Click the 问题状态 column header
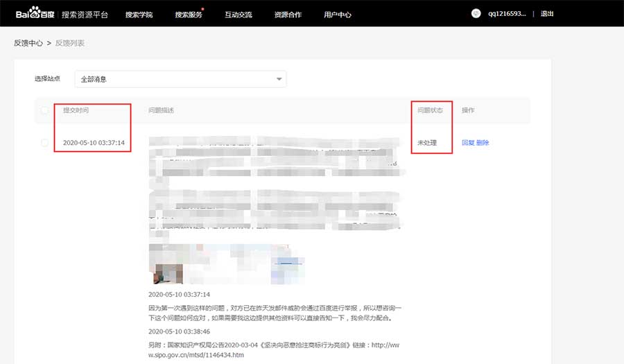Viewport: 624px width, 364px height. click(x=430, y=110)
